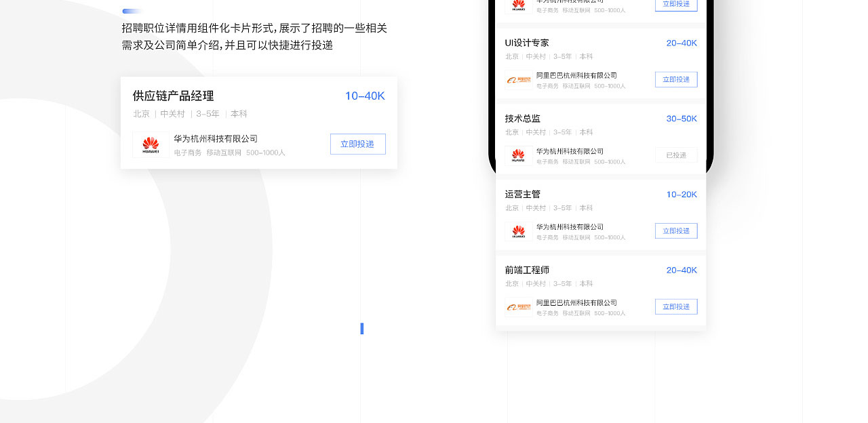Screen dimensions: 868x423
Task: Tap 立即投递 for 前端工程师 position
Action: (676, 307)
